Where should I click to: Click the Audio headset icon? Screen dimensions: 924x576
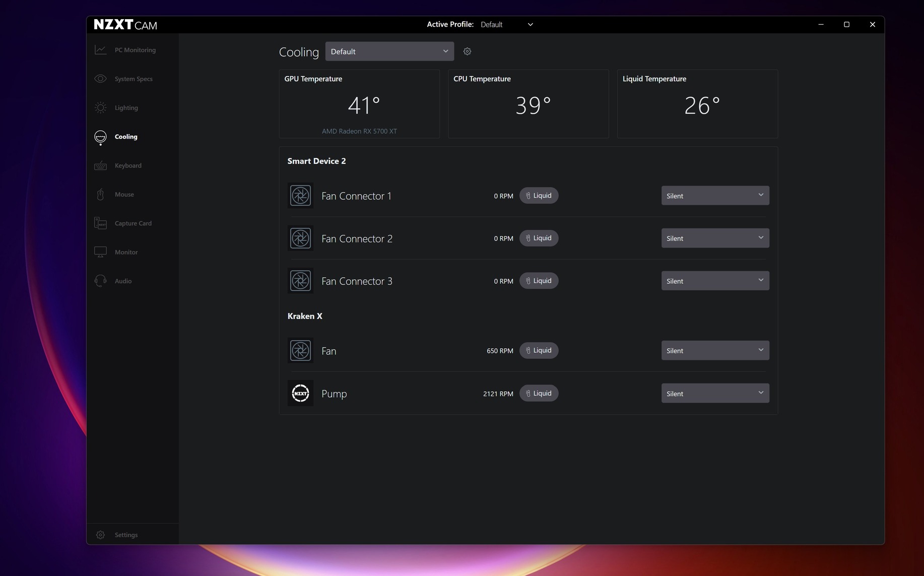tap(100, 281)
